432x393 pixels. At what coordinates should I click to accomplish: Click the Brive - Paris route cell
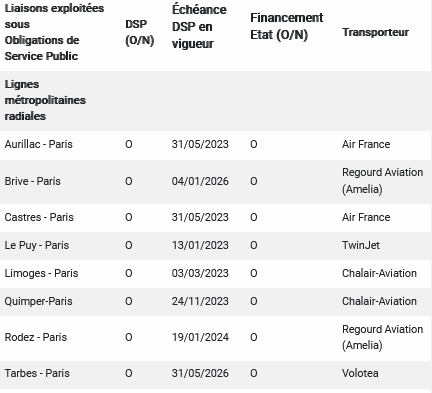[x=33, y=181]
